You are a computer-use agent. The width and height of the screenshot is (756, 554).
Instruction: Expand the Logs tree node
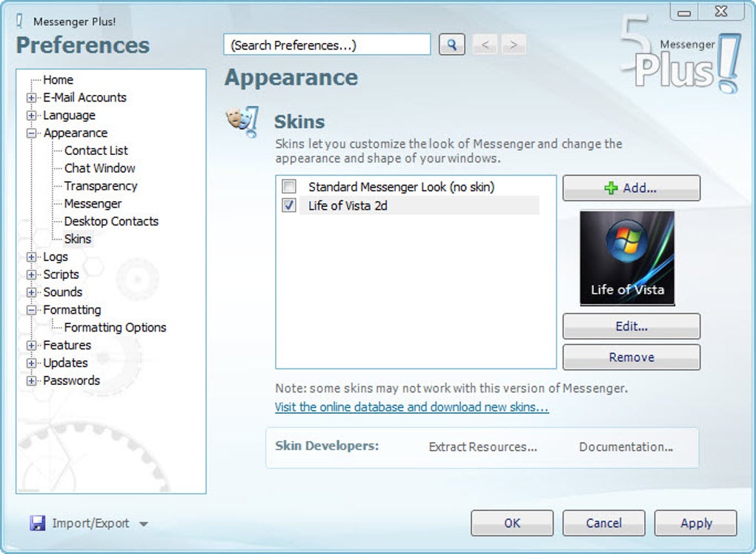[31, 257]
